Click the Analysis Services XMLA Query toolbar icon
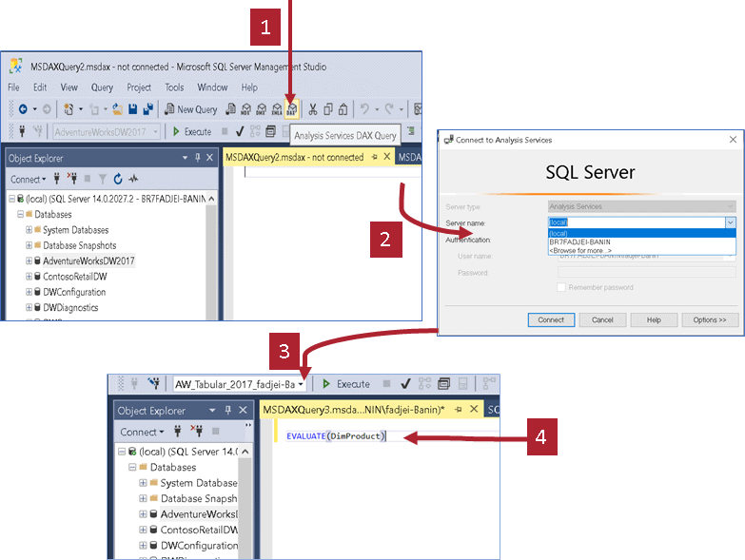 (x=277, y=109)
